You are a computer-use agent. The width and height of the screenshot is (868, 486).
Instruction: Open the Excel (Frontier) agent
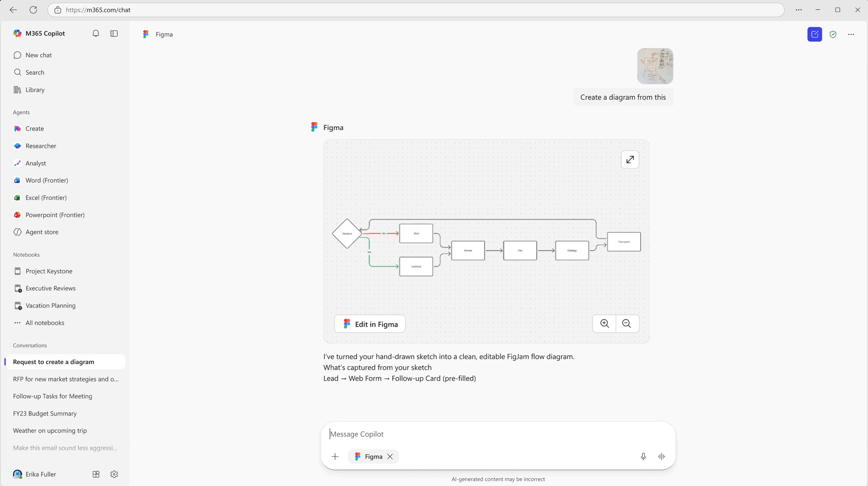[x=46, y=197]
